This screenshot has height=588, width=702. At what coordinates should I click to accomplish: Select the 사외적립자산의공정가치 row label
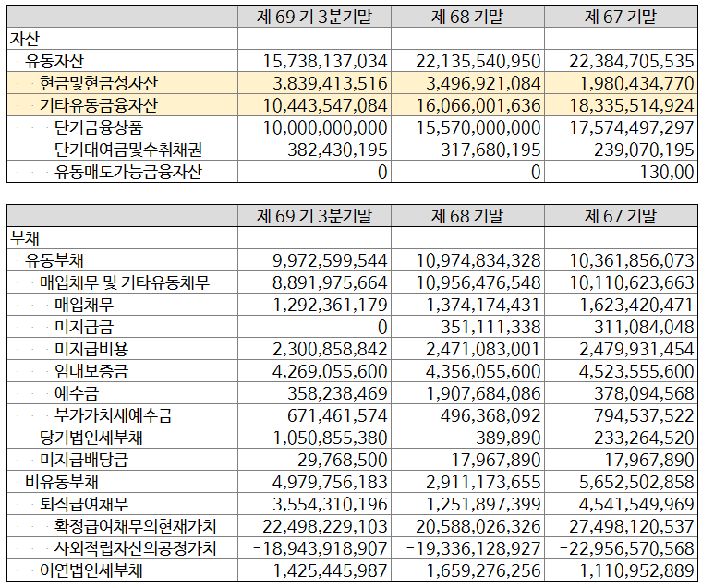tap(136, 548)
